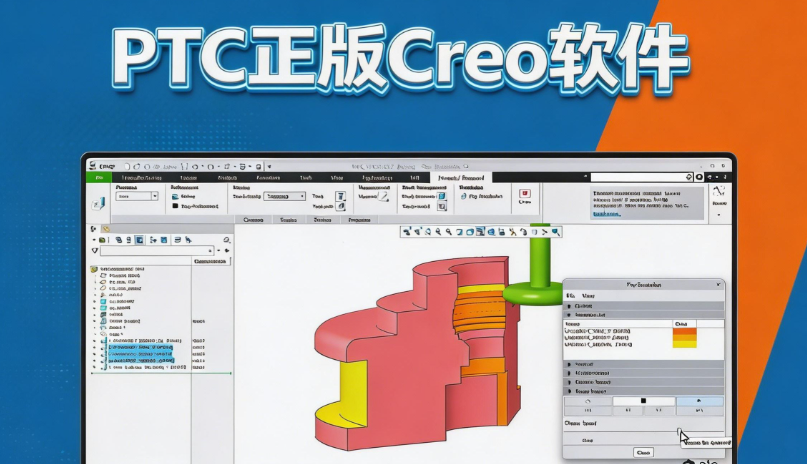The height and width of the screenshot is (464, 807).
Task: Click the blue magnifier ending the graphics toolbar
Action: [555, 232]
